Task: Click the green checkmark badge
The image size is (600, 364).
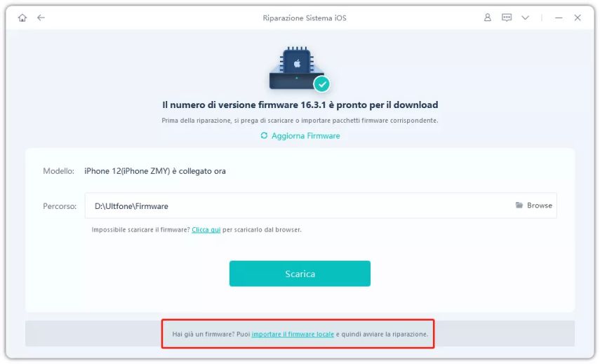Action: click(322, 84)
